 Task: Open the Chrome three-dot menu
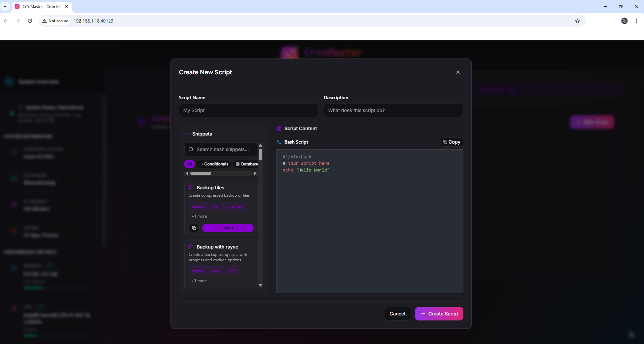click(x=637, y=21)
